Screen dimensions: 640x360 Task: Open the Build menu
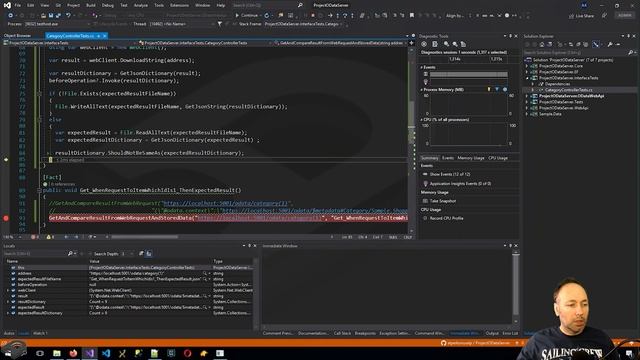pos(91,5)
